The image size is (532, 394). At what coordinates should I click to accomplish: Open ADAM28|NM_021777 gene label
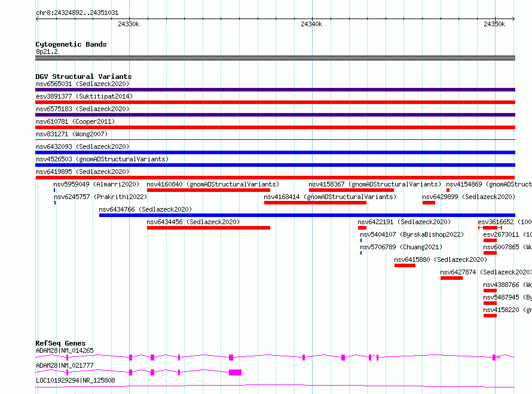pos(65,365)
